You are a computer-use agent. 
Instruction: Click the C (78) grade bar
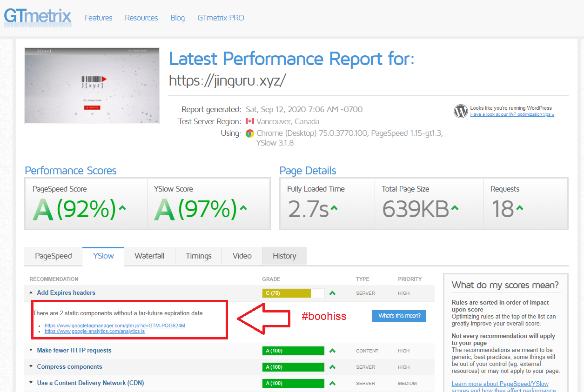click(293, 293)
